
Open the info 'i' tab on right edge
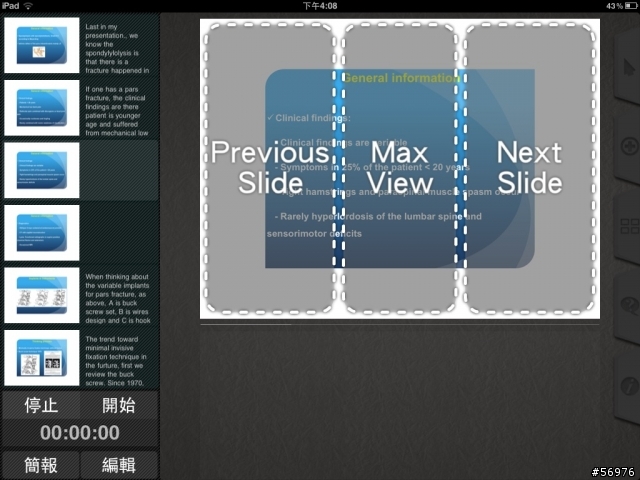click(629, 386)
